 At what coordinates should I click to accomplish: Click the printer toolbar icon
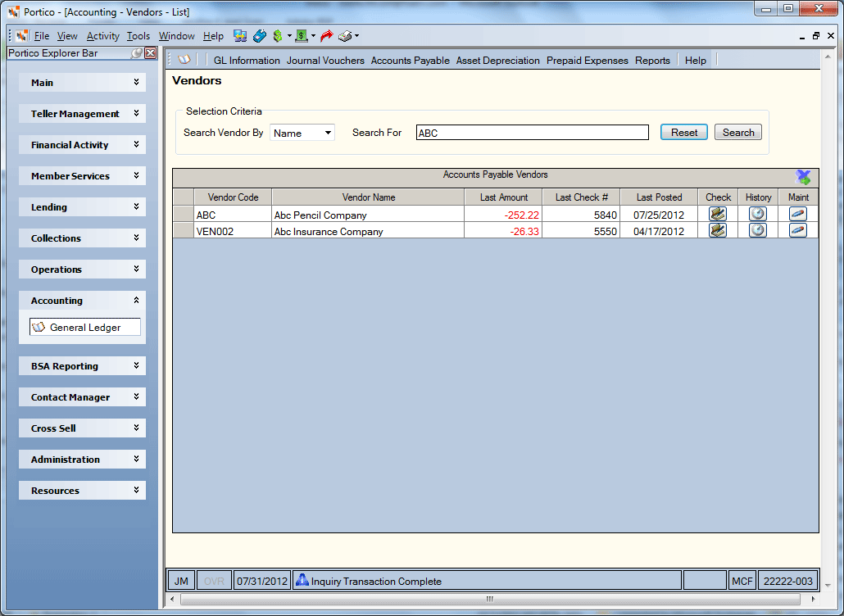click(345, 36)
